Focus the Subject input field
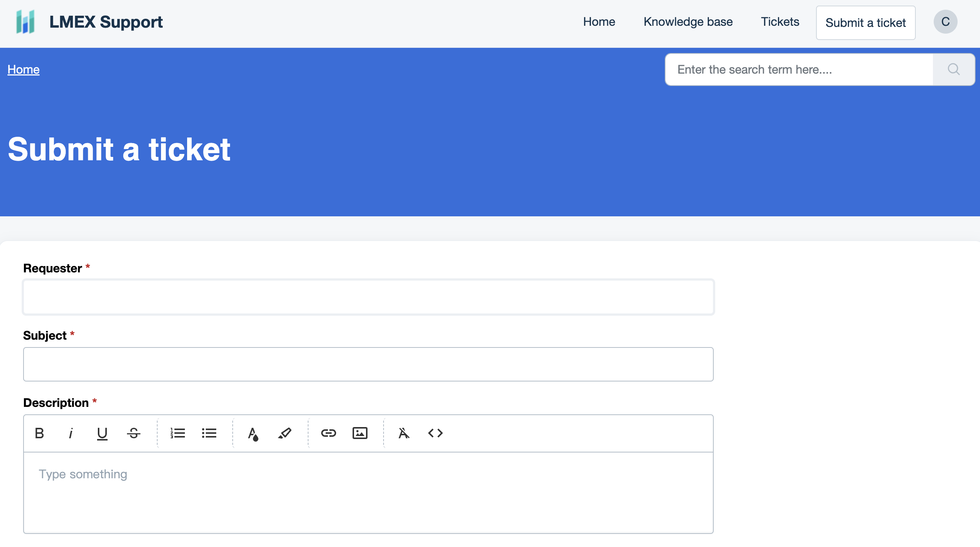This screenshot has width=980, height=547. (368, 364)
